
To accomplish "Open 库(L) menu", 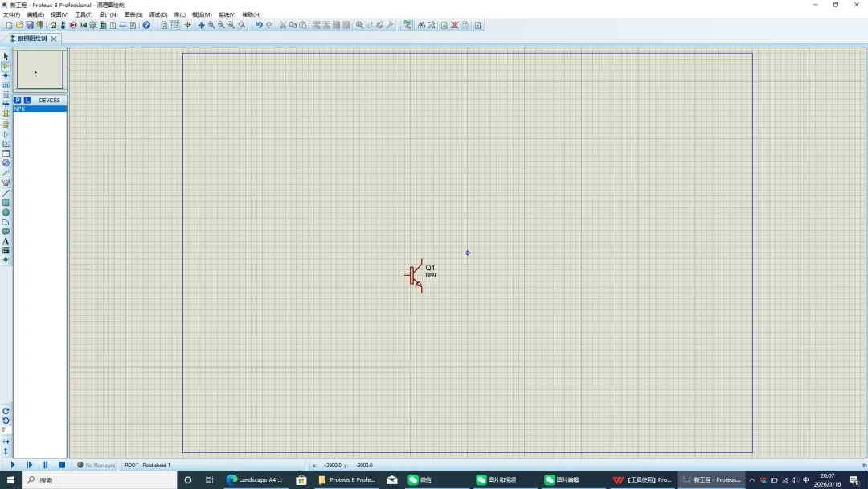I will (x=179, y=15).
